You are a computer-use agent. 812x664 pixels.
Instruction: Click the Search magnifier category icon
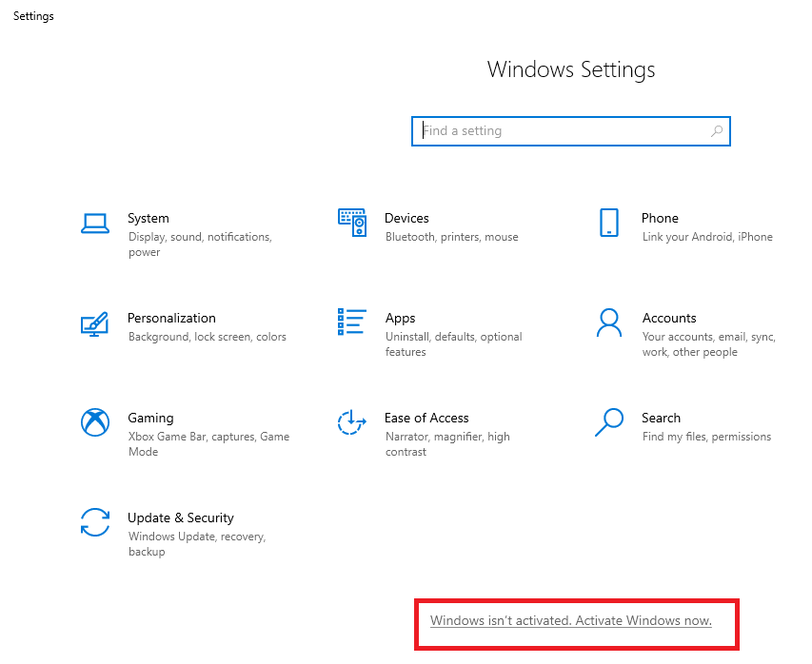click(609, 422)
